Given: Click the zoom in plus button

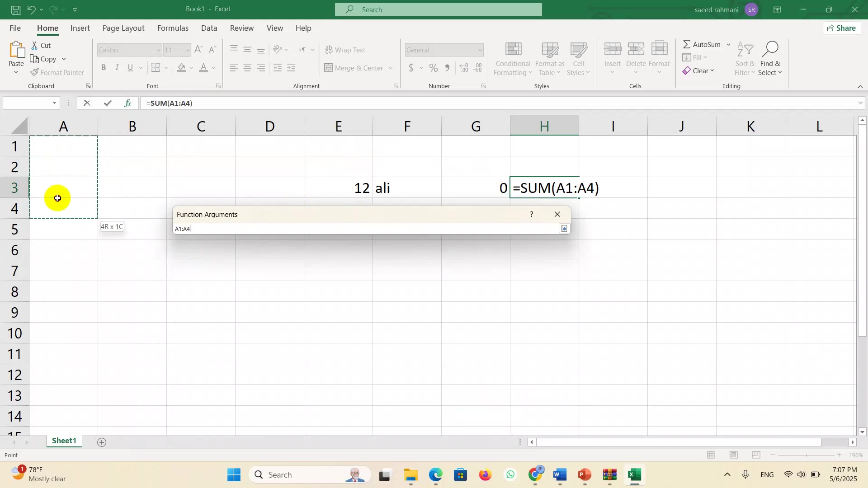Looking at the screenshot, I should tap(840, 455).
